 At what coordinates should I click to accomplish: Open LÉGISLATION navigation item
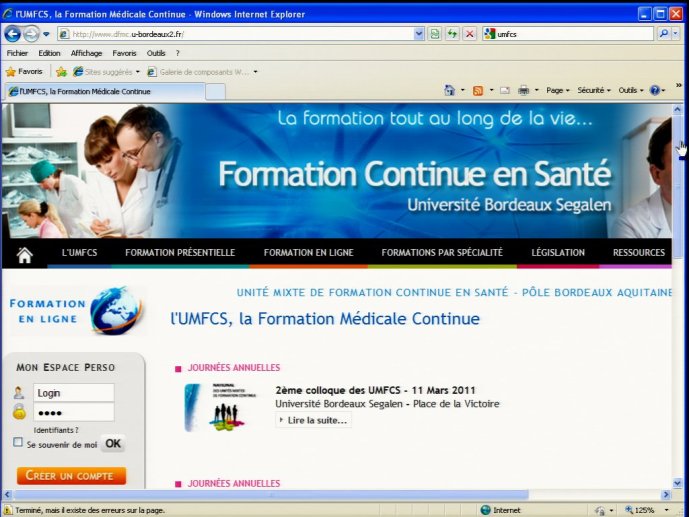click(x=558, y=253)
